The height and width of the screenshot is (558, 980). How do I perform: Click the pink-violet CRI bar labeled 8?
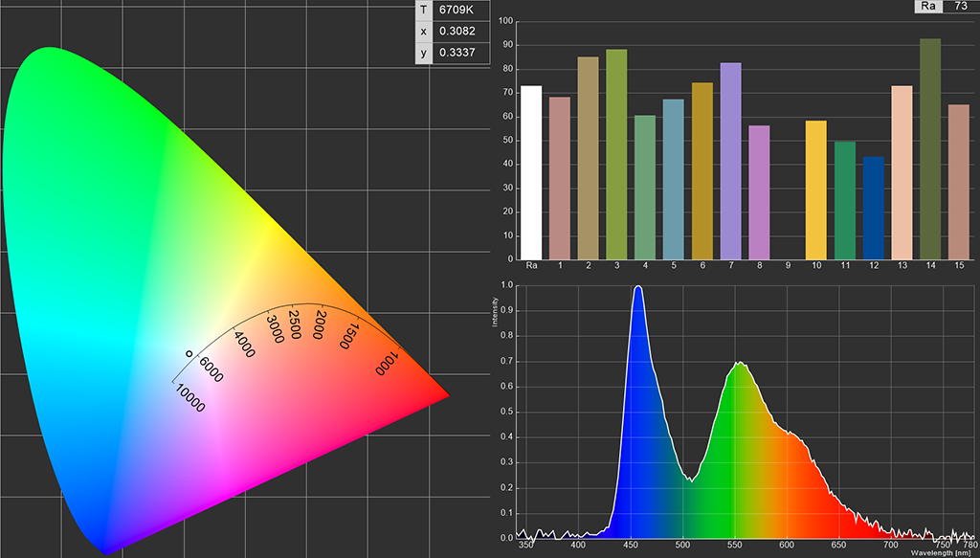(759, 192)
